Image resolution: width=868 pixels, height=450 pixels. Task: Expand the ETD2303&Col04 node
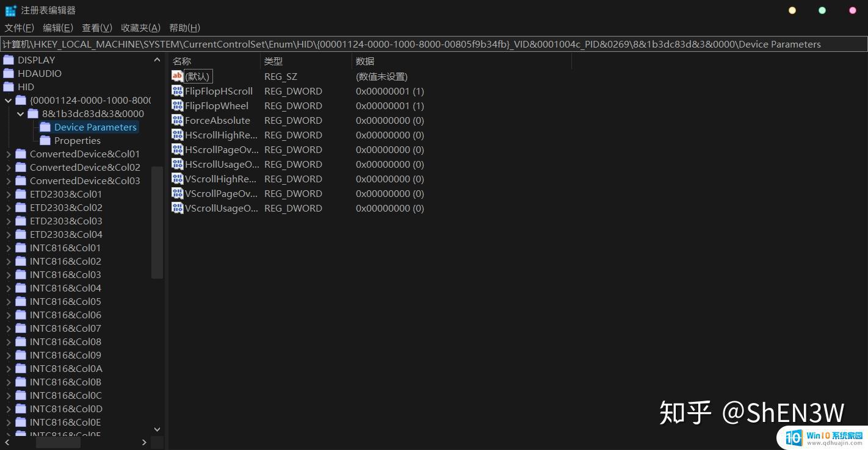tap(8, 234)
